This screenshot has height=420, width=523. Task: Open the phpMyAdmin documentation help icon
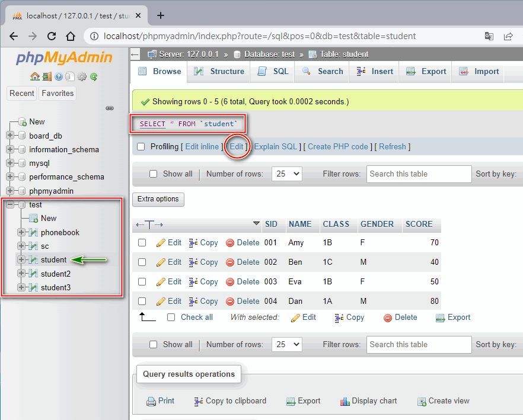(59, 76)
